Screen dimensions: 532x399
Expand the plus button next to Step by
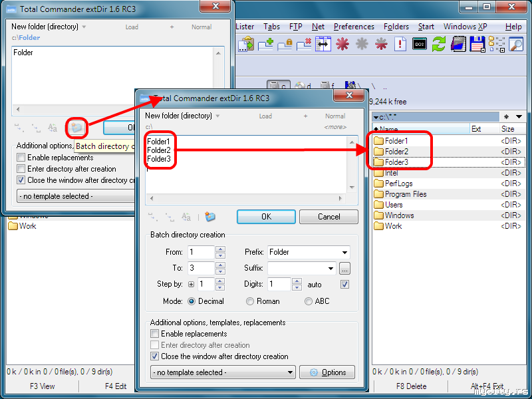(191, 285)
